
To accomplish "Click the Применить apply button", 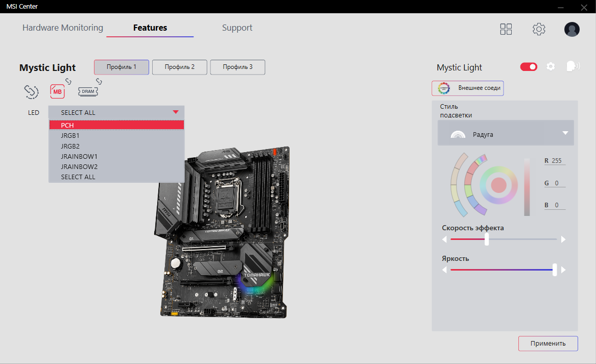I will click(548, 344).
